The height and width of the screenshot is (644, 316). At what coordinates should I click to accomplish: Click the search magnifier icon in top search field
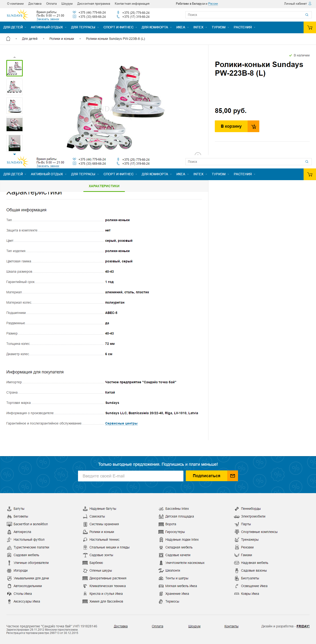pyautogui.click(x=307, y=15)
